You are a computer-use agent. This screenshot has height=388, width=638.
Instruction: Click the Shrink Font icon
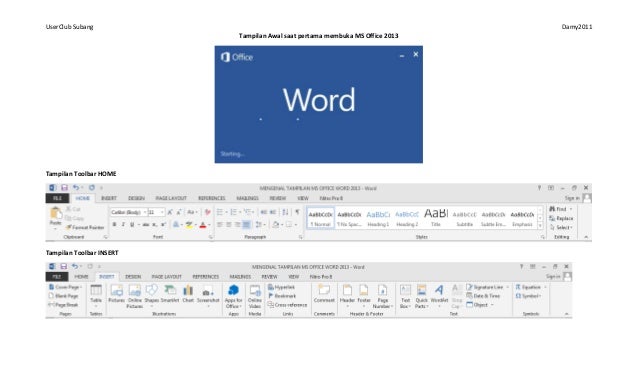coord(179,212)
